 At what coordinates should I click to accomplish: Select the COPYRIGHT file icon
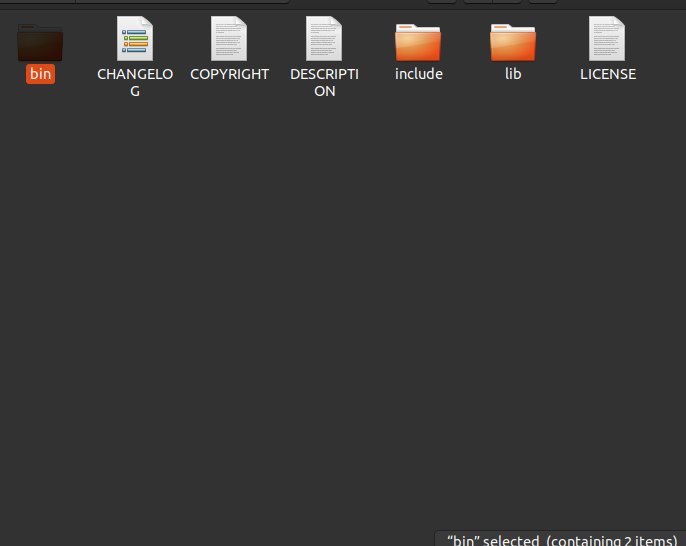229,38
